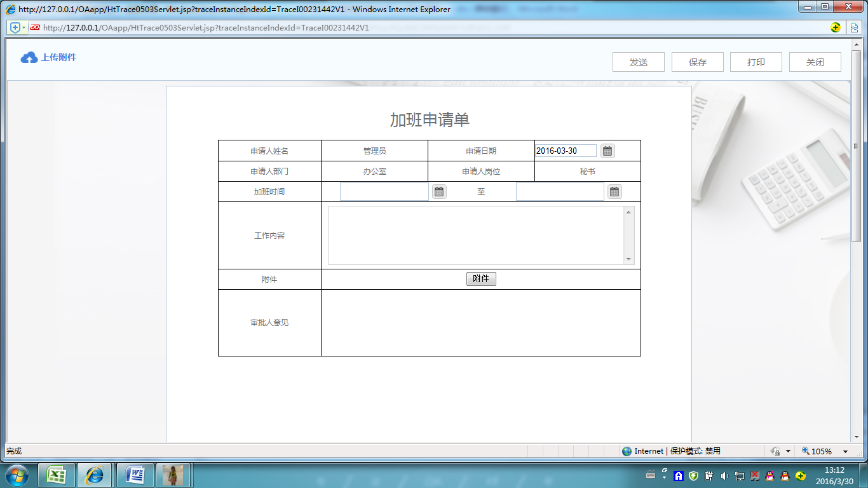This screenshot has height=488, width=868.
Task: Open the calendar picker beside 申请日期
Action: coord(607,151)
